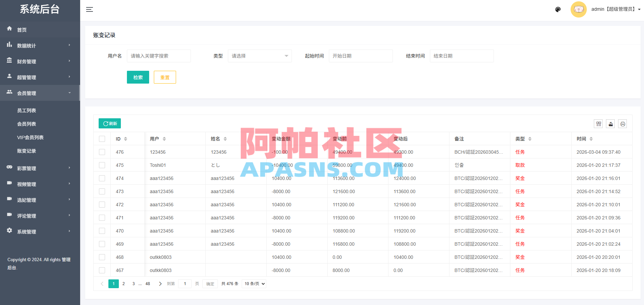Click the table export icon
This screenshot has height=305, width=644.
pos(611,124)
